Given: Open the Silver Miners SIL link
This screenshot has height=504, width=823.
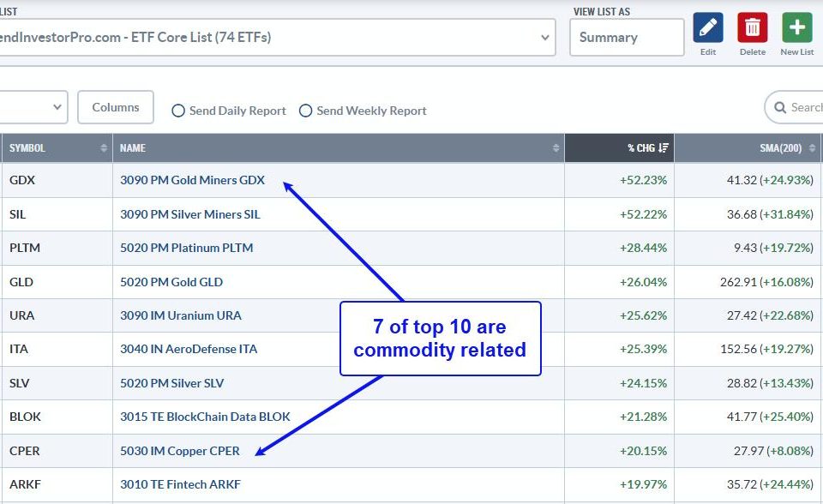Looking at the screenshot, I should (x=189, y=214).
